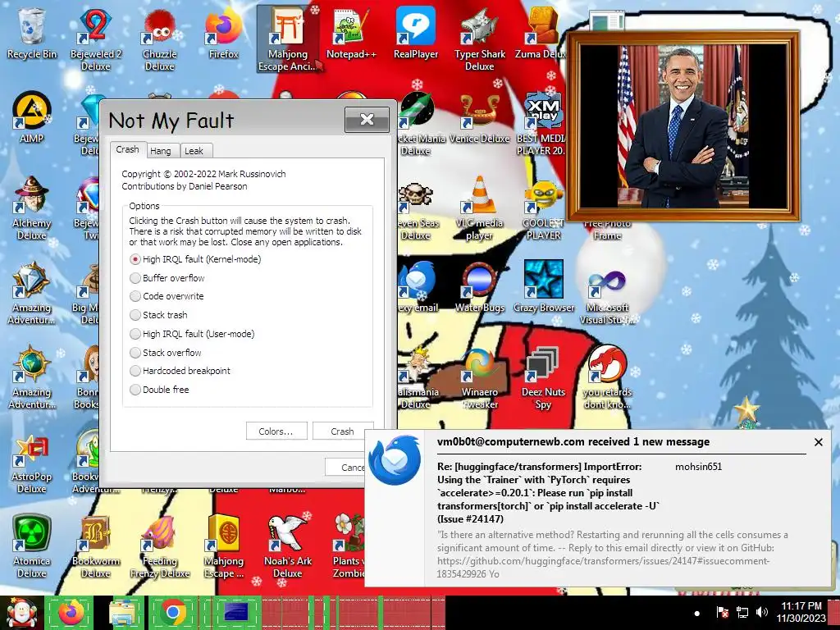Select High IRQL fault (Kernel-mode) option
This screenshot has height=630, width=840.
195,259
